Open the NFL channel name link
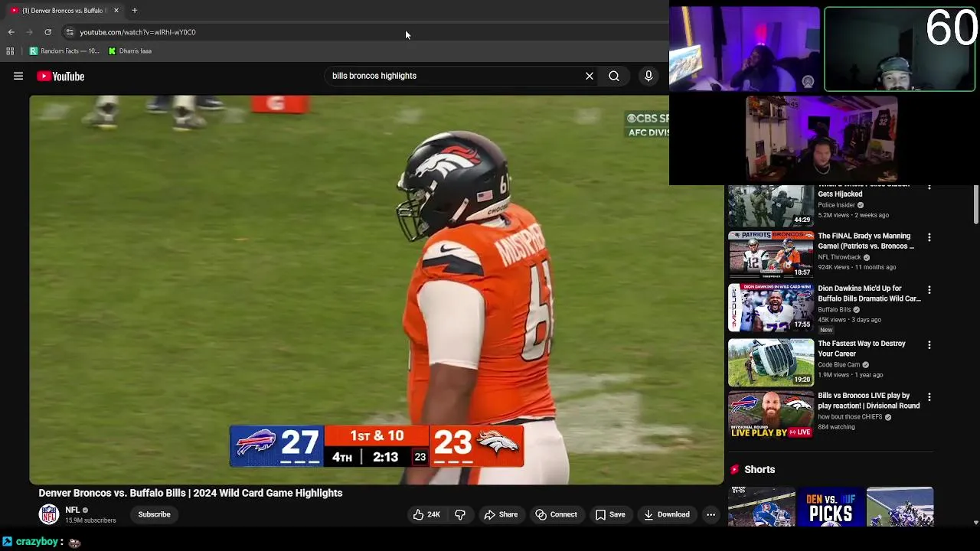 click(x=73, y=510)
